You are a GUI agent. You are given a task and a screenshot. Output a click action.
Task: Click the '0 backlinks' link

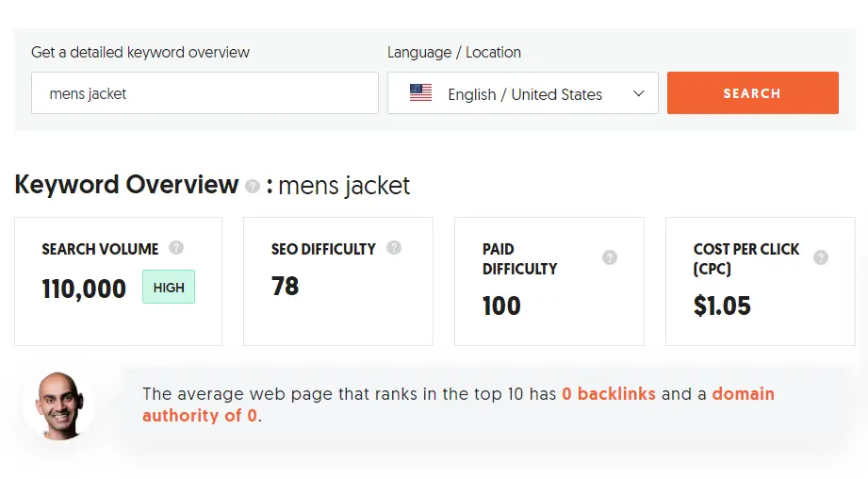(609, 394)
